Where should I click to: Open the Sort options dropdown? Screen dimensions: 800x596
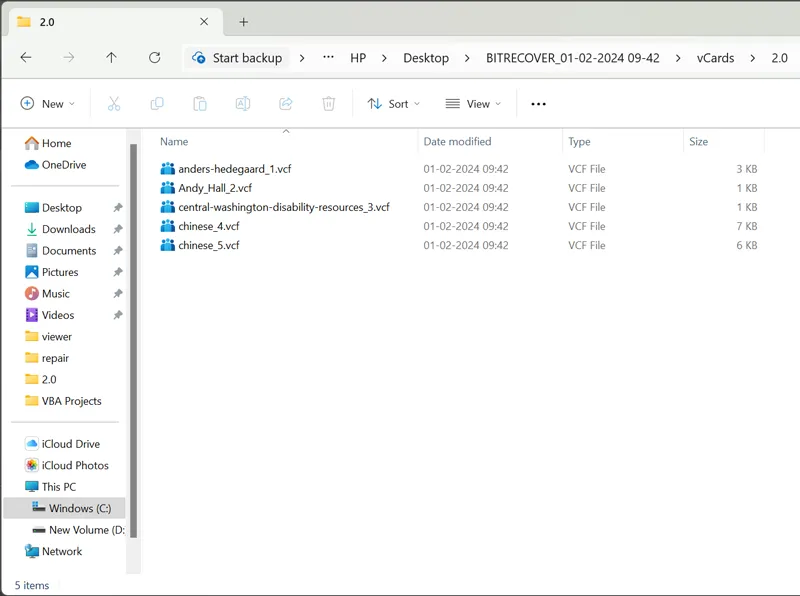[x=394, y=104]
